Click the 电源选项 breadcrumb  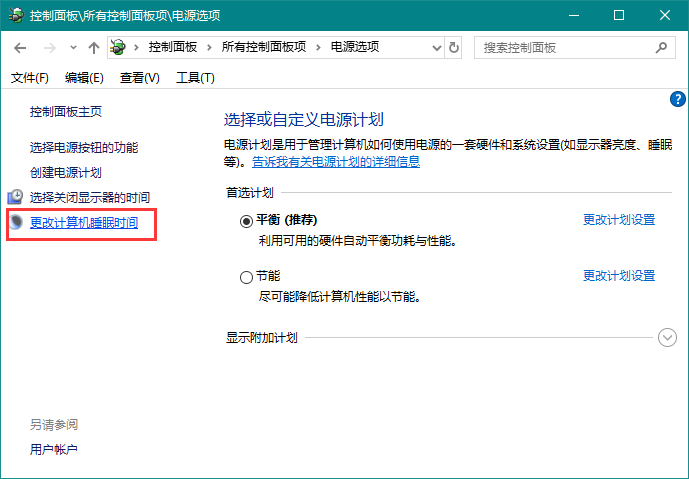point(355,47)
